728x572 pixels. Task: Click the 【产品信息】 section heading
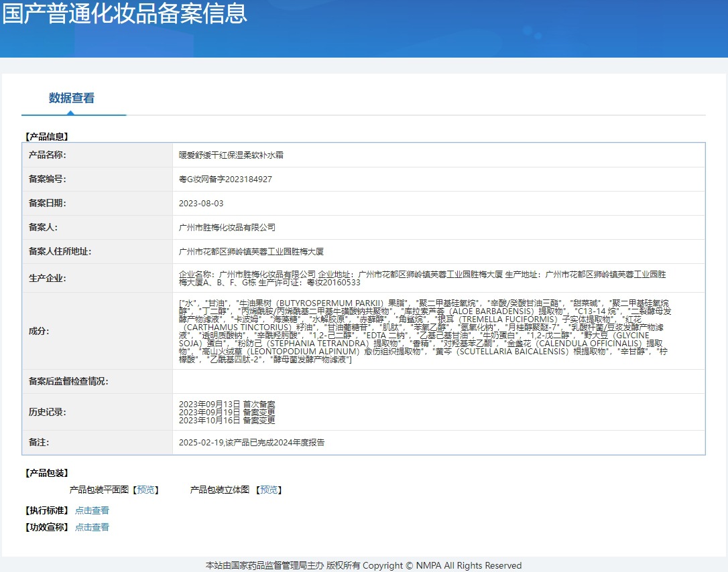(x=46, y=137)
